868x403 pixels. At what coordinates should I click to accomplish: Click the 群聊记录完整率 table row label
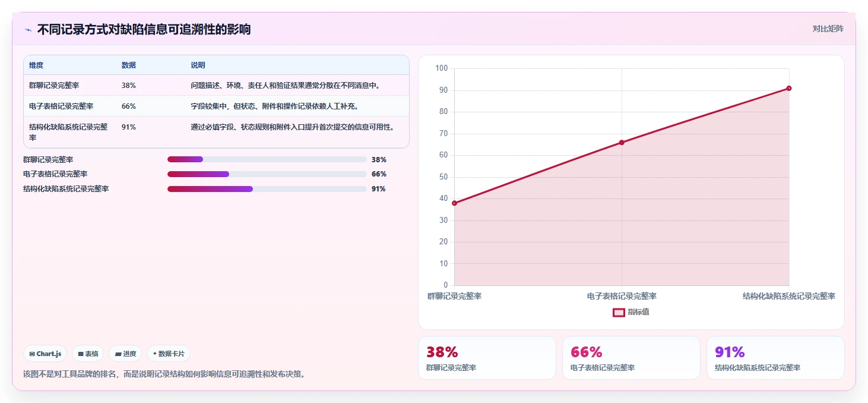tap(54, 86)
